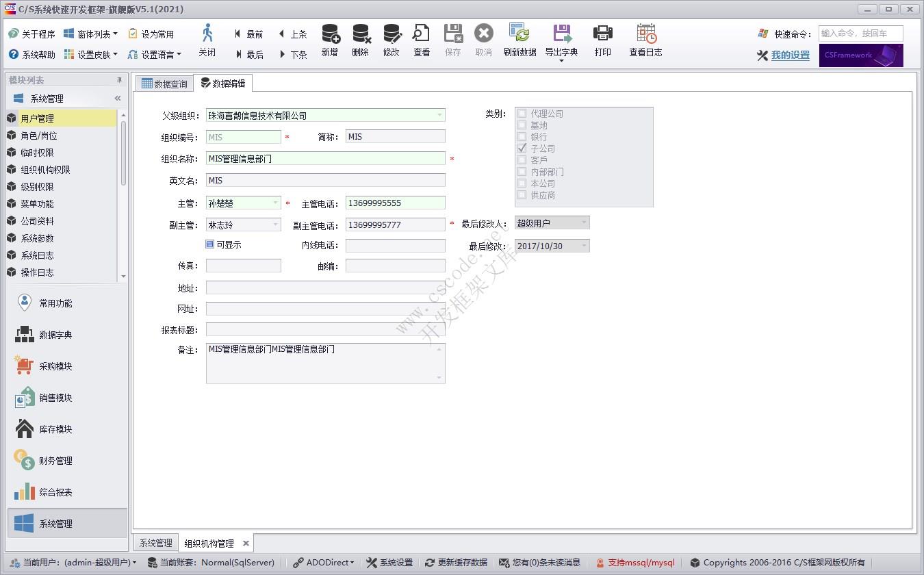Viewport: 924px width, 575px height.
Task: Open the 导出字典 (Export Dictionary) tool
Action: pos(560,40)
